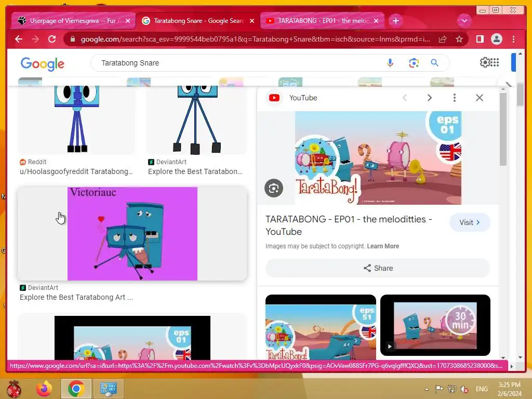Show hidden system tray icons

tap(427, 389)
